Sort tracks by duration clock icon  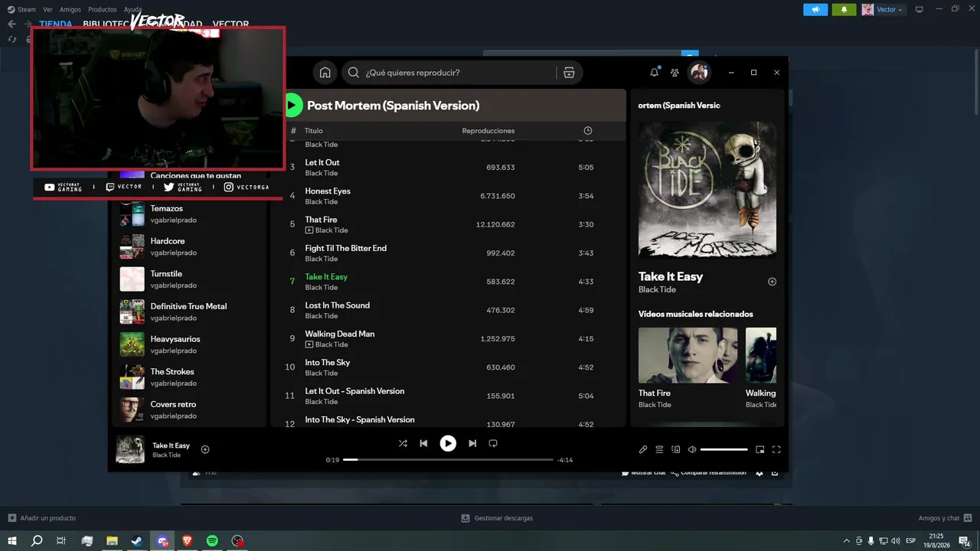(588, 131)
